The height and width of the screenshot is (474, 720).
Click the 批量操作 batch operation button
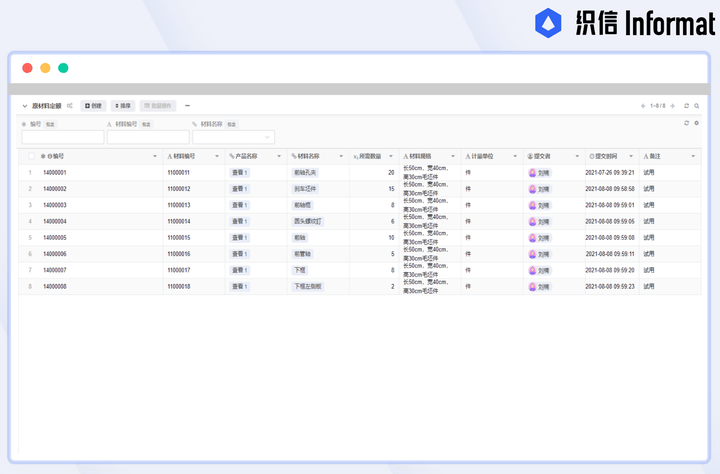(x=158, y=106)
